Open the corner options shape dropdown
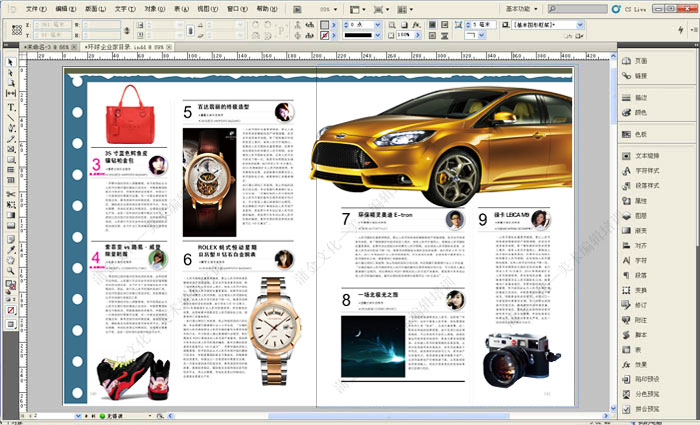This screenshot has height=425, width=700. pos(481,35)
